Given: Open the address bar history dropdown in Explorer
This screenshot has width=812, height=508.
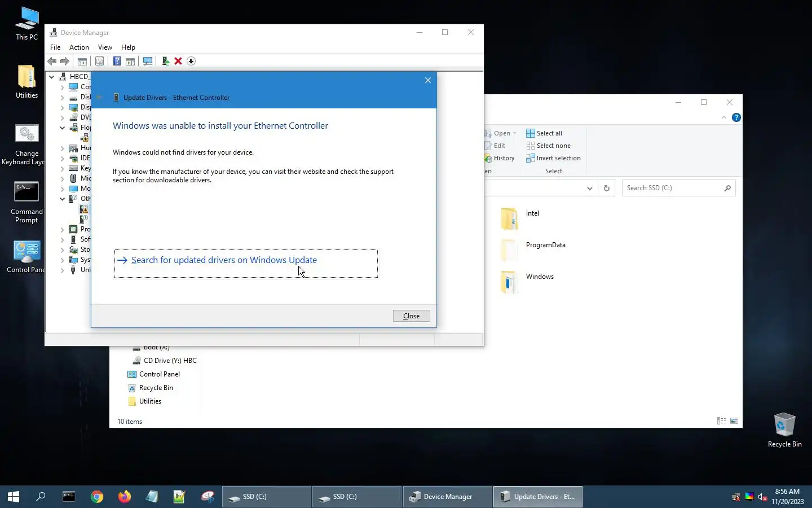Looking at the screenshot, I should tap(590, 188).
